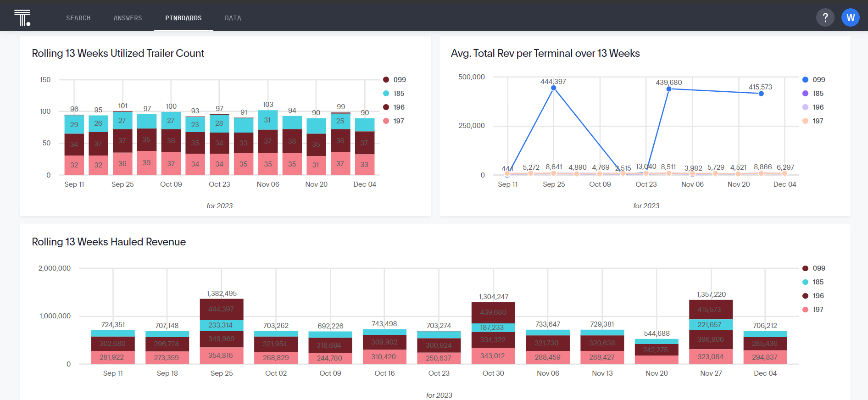868x400 pixels.
Task: Click blue 099 legend dot in Avg Rev chart
Action: (805, 80)
